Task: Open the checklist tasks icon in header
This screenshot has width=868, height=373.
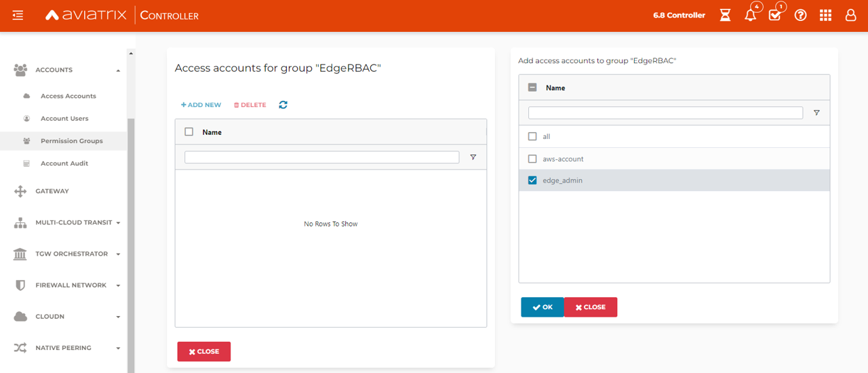Action: [x=775, y=15]
